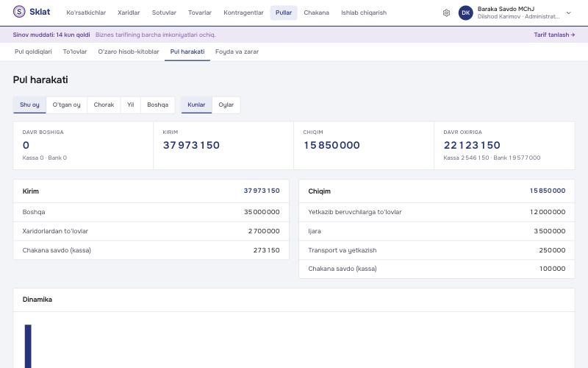The image size is (588, 368).
Task: Select Chorak period
Action: 104,105
